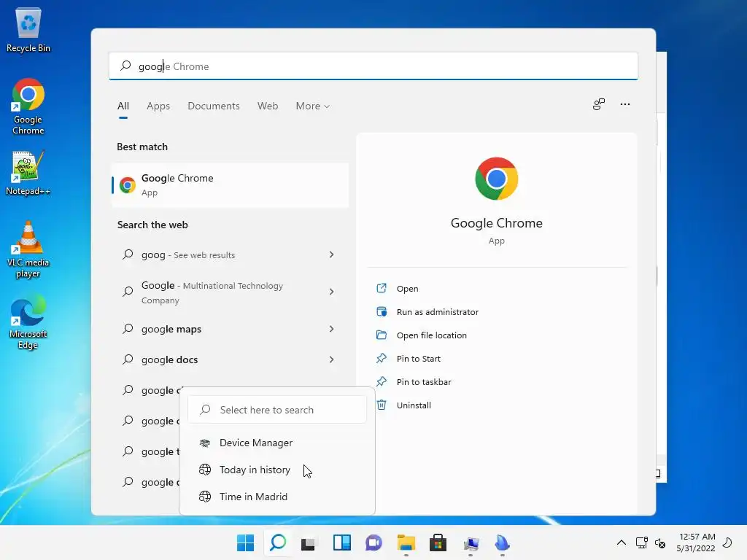Screen dimensions: 747x560
Task: Open the three-dot more options menu
Action: (625, 104)
